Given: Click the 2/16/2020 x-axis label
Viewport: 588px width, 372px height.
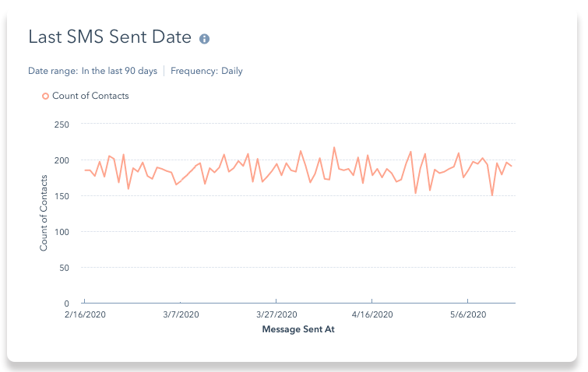Looking at the screenshot, I should click(84, 315).
